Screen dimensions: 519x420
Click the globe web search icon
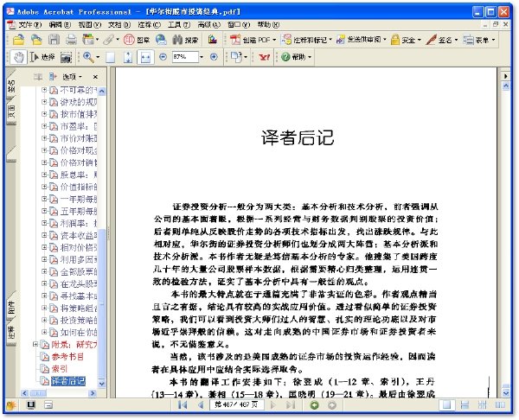[x=161, y=40]
